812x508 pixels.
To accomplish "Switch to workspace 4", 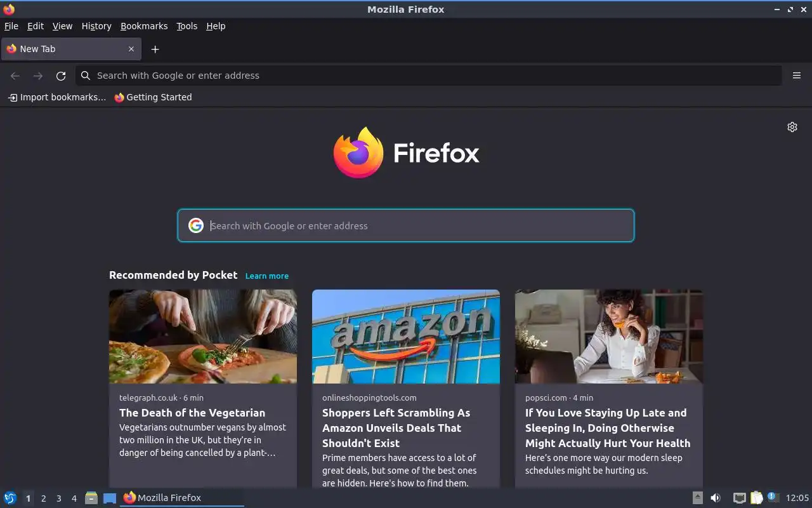I will coord(74,498).
